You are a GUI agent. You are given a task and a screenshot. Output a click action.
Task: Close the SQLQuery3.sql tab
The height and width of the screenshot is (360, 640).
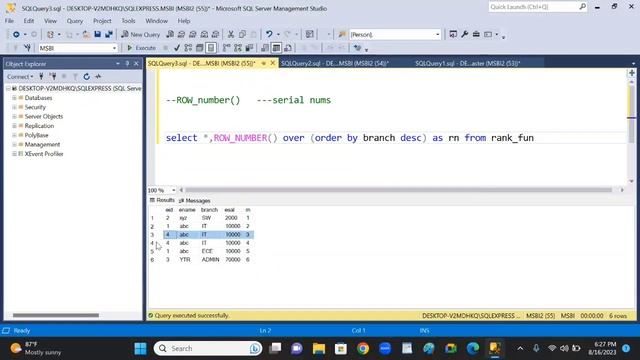(x=273, y=63)
